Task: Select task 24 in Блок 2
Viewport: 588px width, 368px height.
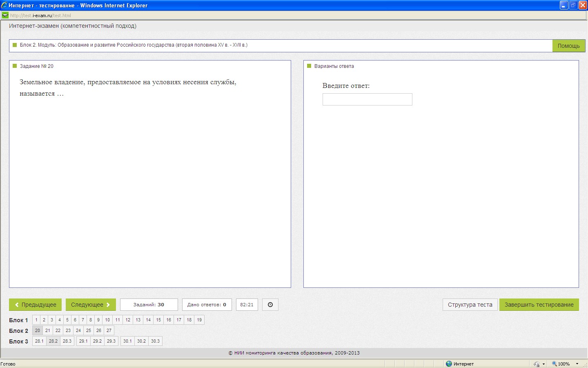Action: coord(78,330)
